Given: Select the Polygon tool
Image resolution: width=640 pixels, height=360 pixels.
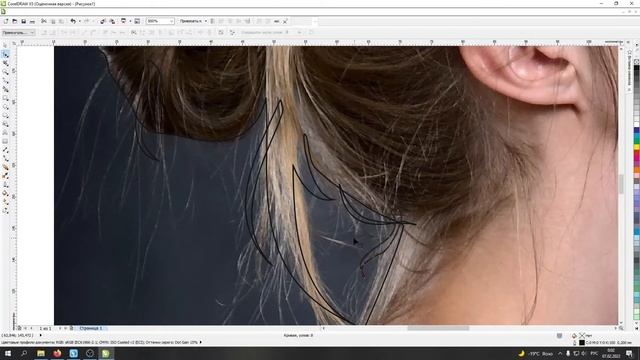Looking at the screenshot, I should 5,116.
